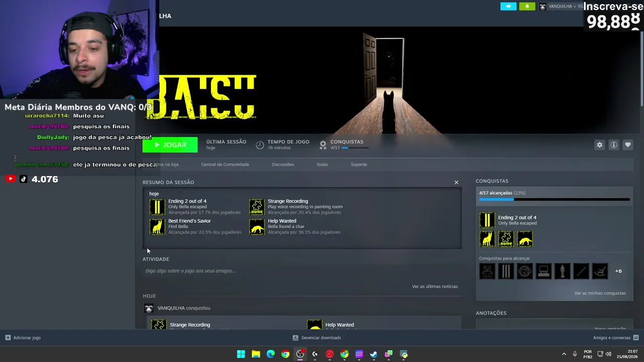The image size is (644, 362).
Task: Open Steam notifications bell button
Action: pos(527,7)
